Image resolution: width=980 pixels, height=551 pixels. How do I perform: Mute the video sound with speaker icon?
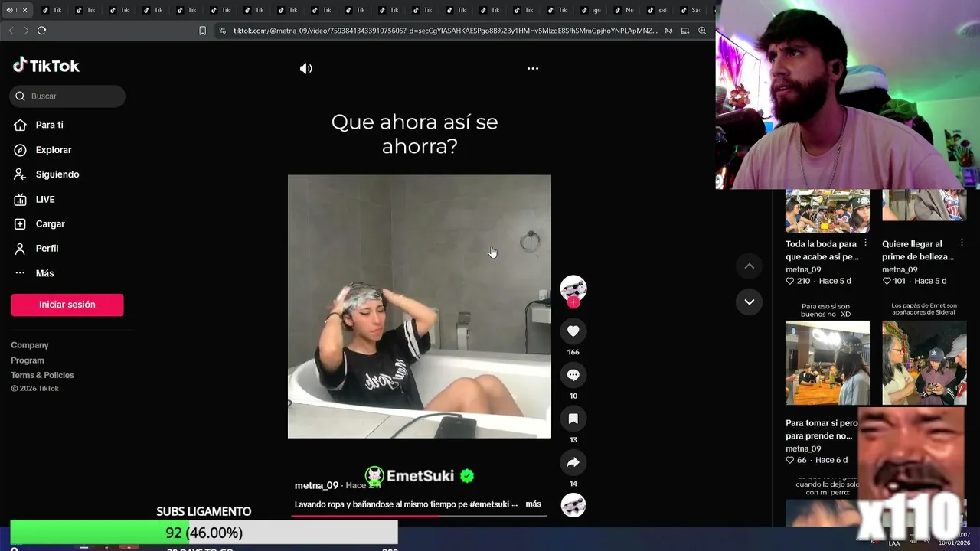click(x=306, y=68)
